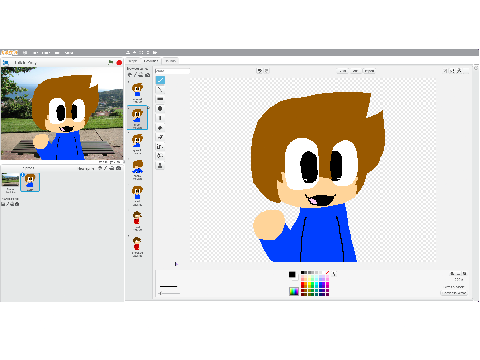Zoom out the paint canvas

tap(453, 274)
